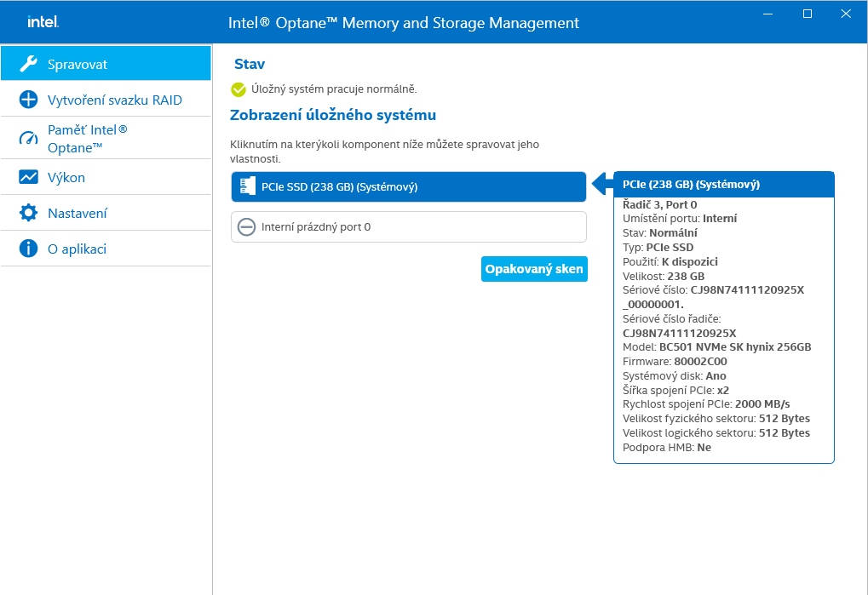Click the Kliknutím na kterýkoli komponent instruction text

(385, 152)
